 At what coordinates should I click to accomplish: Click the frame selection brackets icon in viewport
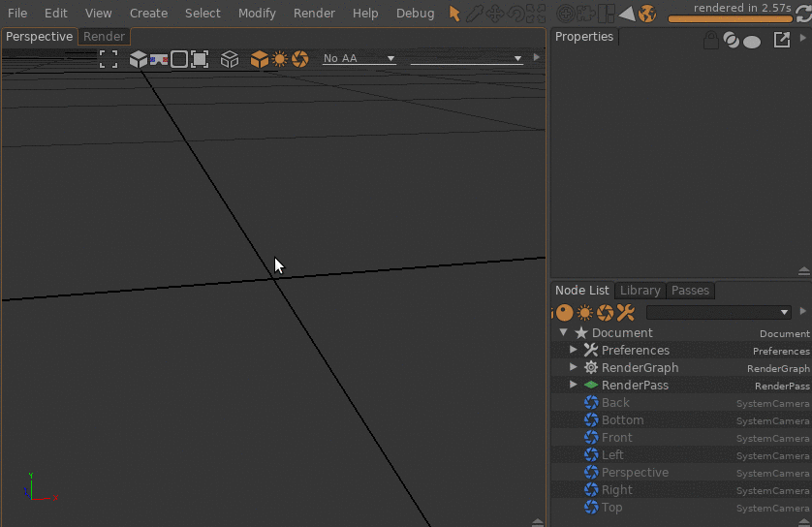(109, 59)
